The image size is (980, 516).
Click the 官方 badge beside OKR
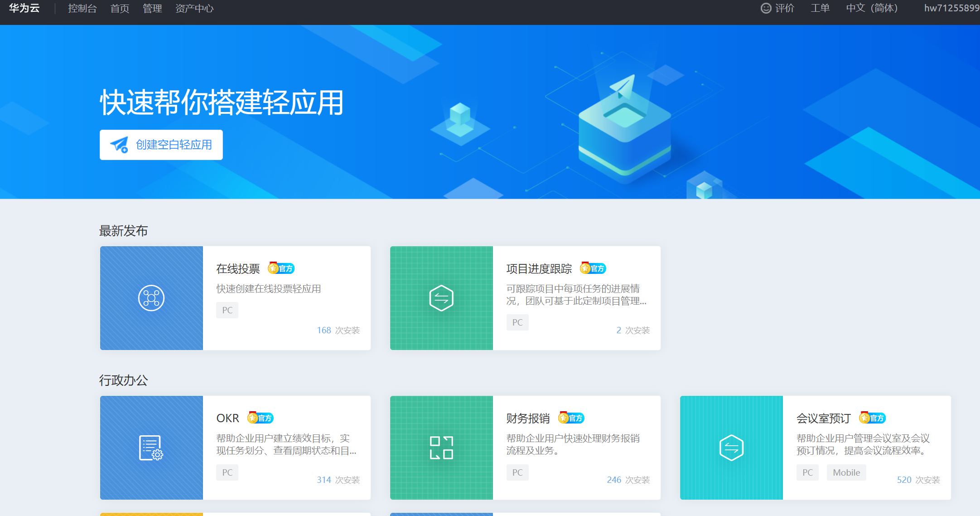point(261,418)
